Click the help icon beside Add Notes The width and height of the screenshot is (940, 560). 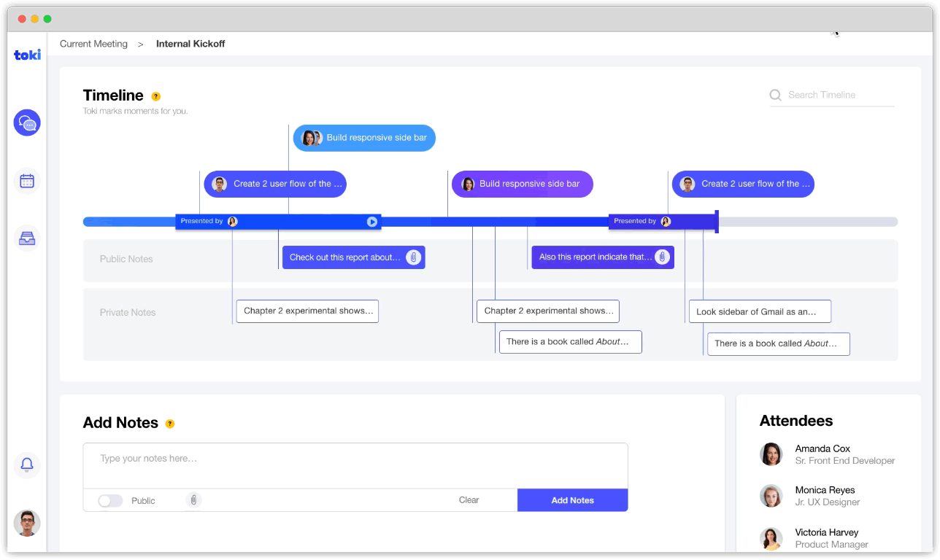[x=170, y=424]
